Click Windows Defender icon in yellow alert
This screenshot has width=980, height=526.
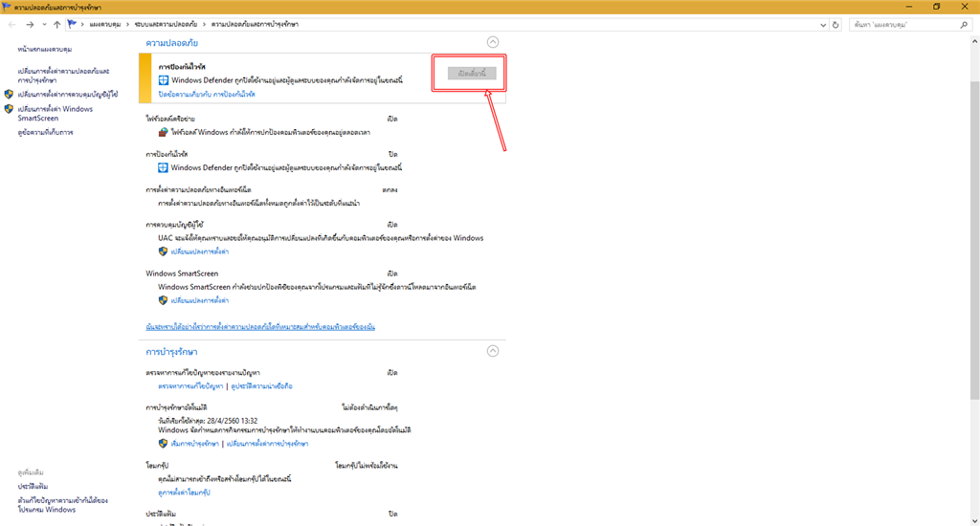pos(163,80)
